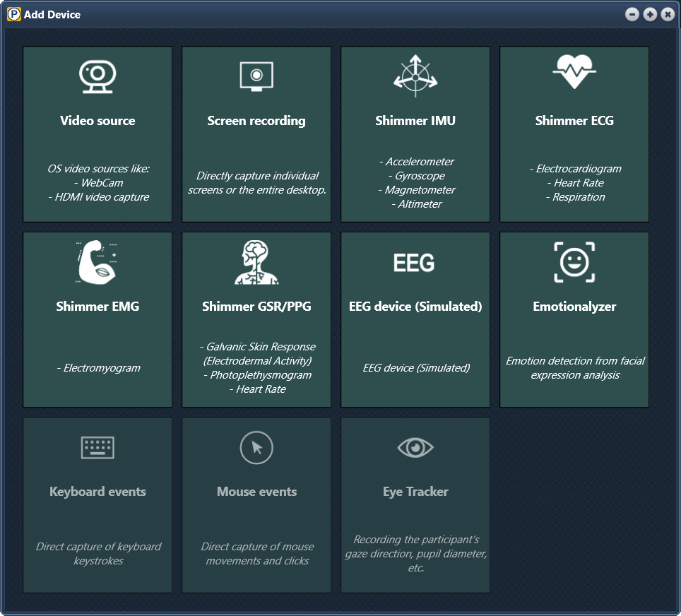Pick the "Shimmer EMG" title
The height and width of the screenshot is (616, 681).
tap(97, 307)
